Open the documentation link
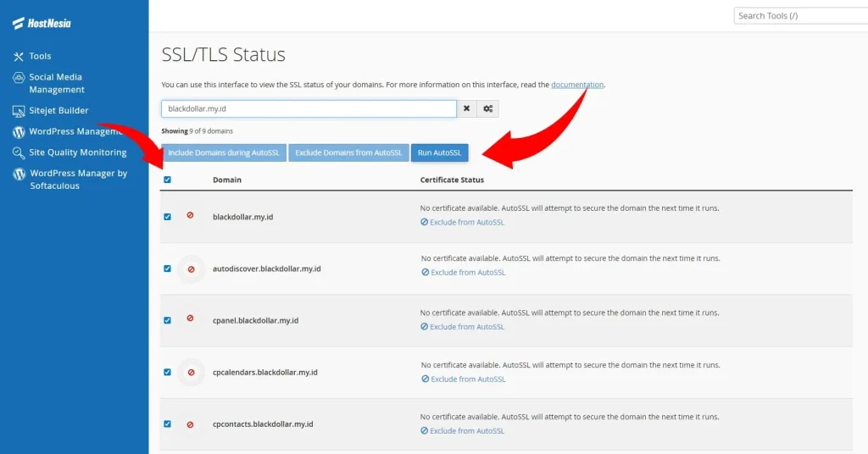Image resolution: width=868 pixels, height=454 pixels. [577, 85]
